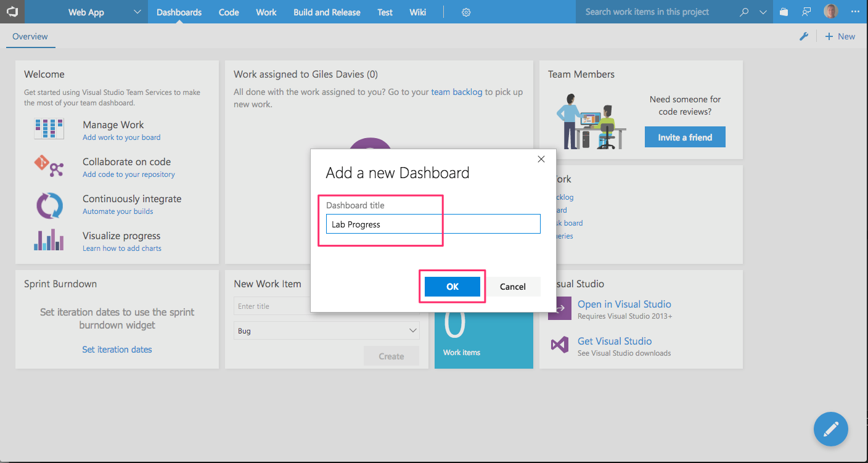
Task: Click the Set iteration dates link
Action: pos(117,350)
